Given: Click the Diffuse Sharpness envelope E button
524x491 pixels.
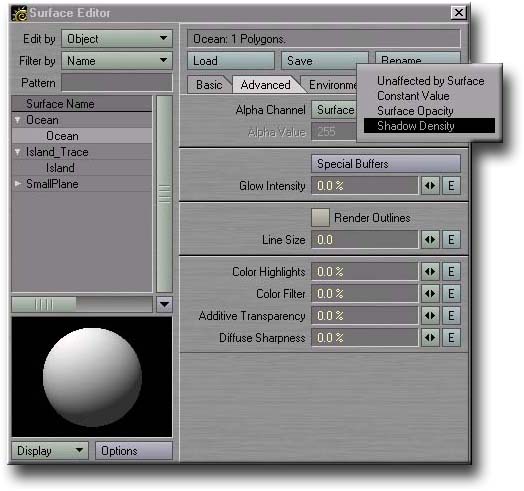Looking at the screenshot, I should pos(451,338).
